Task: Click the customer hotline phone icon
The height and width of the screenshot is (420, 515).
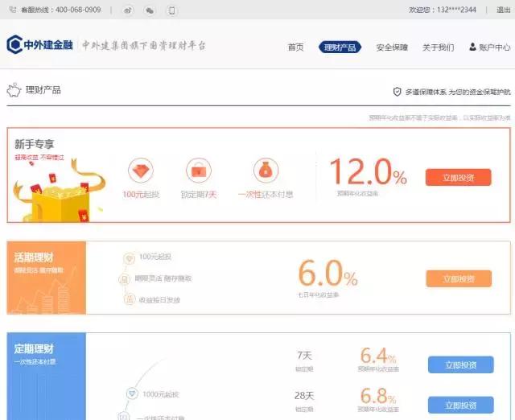Action: [x=13, y=10]
